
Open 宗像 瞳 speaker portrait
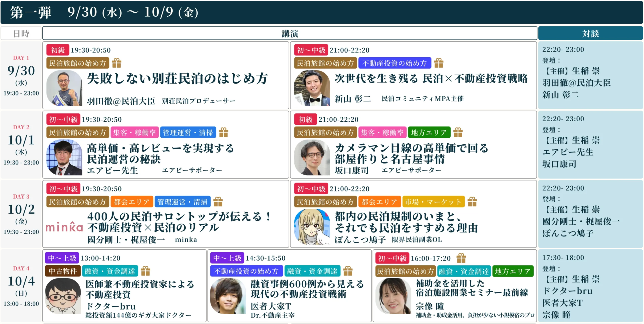point(393,296)
